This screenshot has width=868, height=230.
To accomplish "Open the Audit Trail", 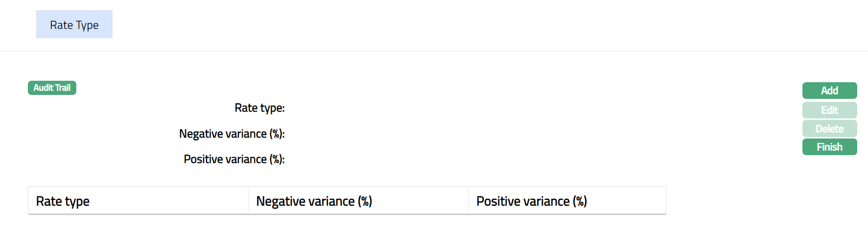I will tap(52, 88).
